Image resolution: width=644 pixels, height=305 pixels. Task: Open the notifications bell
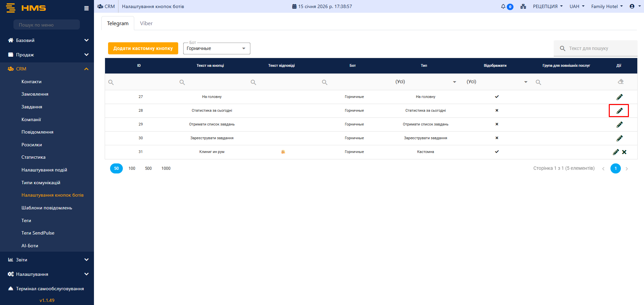click(x=503, y=6)
